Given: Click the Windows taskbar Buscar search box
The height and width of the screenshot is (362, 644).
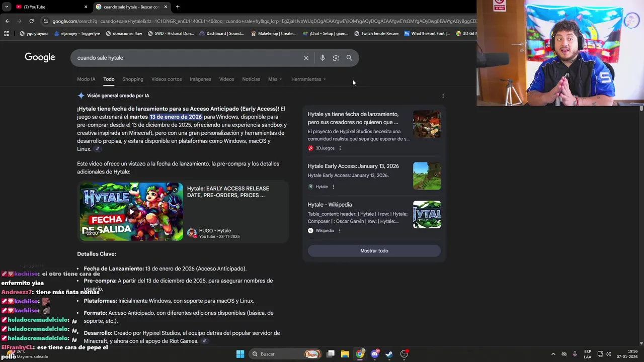Looking at the screenshot, I should pyautogui.click(x=286, y=354).
